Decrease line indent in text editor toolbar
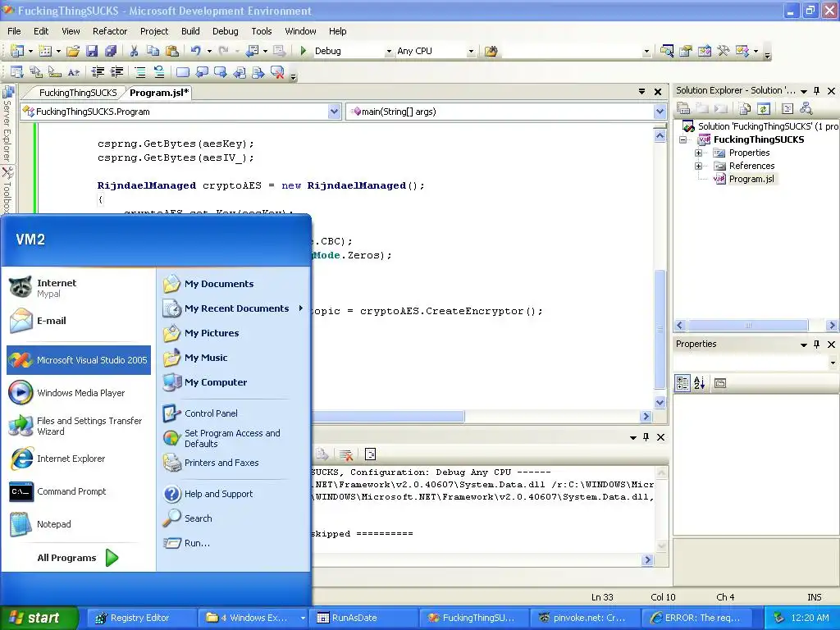 click(98, 72)
